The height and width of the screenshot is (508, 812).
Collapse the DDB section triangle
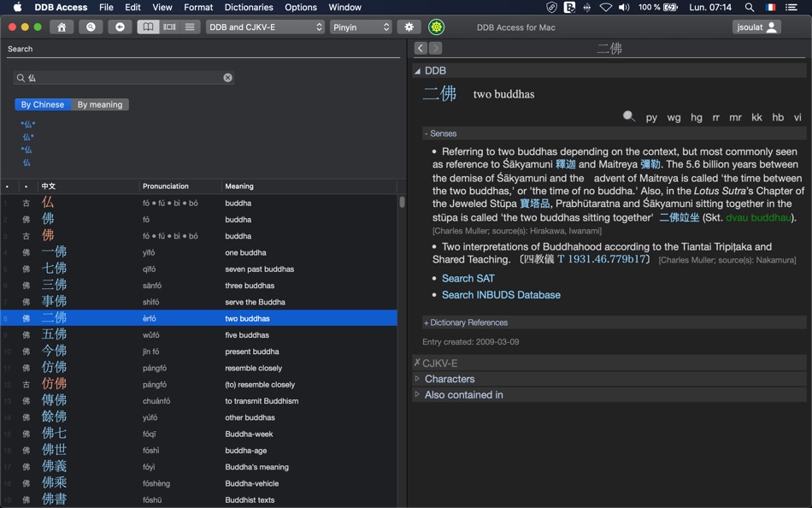[417, 71]
